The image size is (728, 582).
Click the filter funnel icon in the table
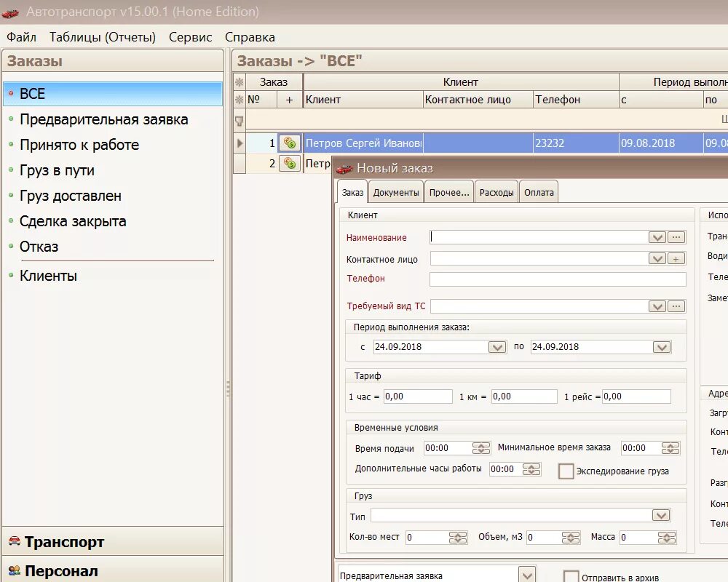239,121
